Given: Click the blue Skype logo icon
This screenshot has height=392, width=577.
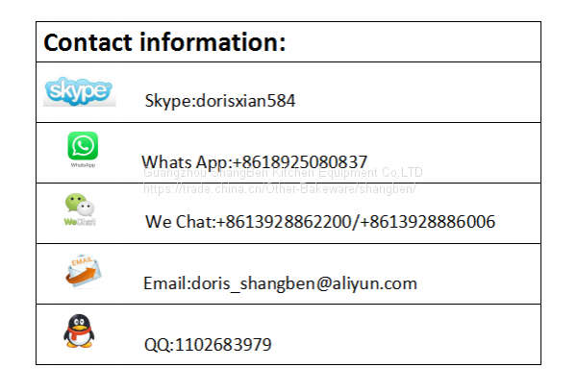Looking at the screenshot, I should point(80,91).
